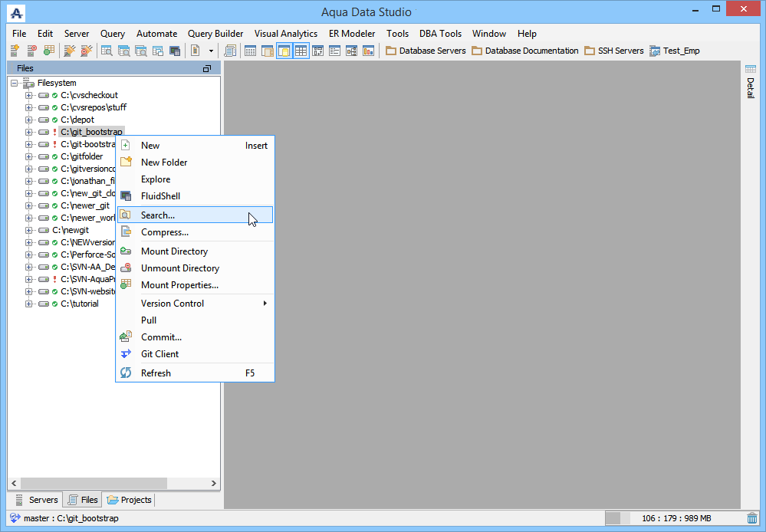Expand the C:\newer_git tree node

pos(29,205)
